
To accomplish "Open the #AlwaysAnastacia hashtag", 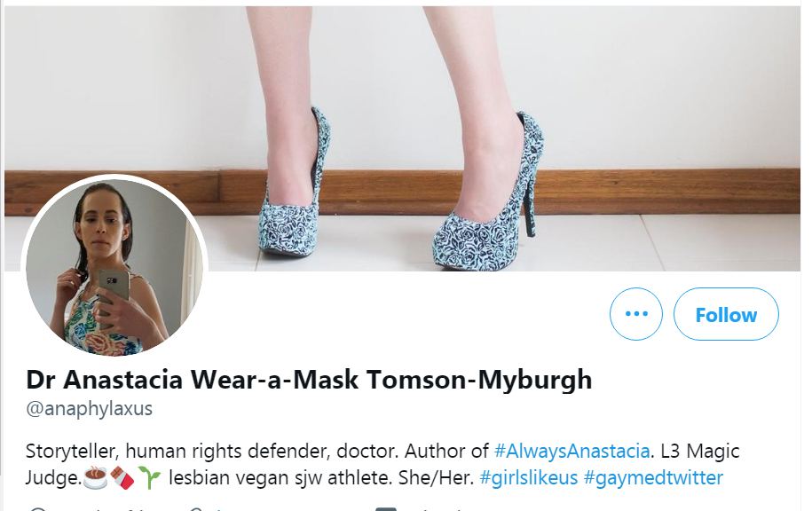I will point(572,451).
